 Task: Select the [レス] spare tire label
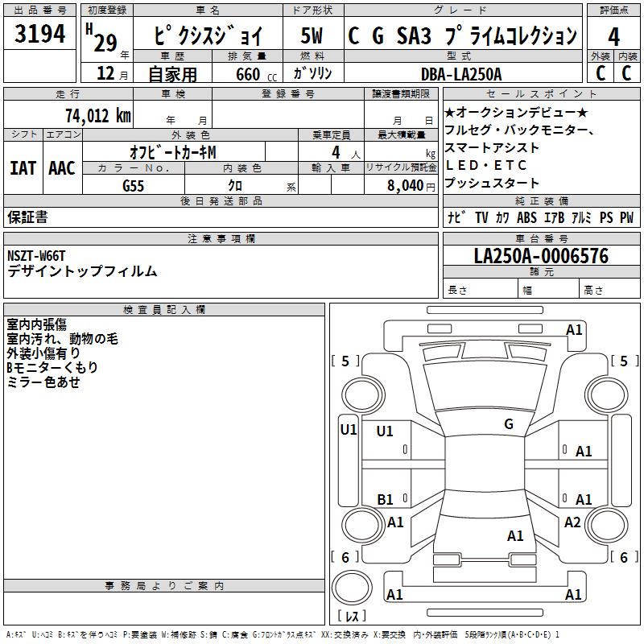[x=352, y=615]
